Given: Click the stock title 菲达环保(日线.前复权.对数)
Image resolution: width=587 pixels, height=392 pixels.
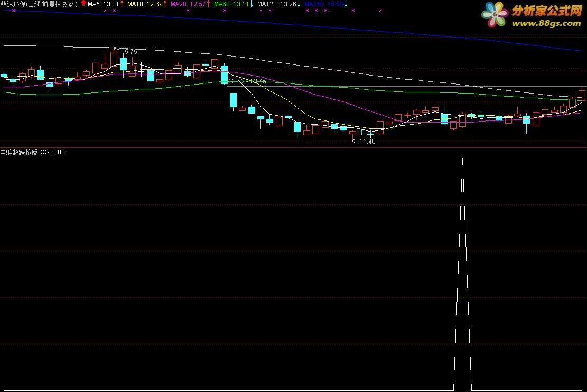Looking at the screenshot, I should 39,4.
